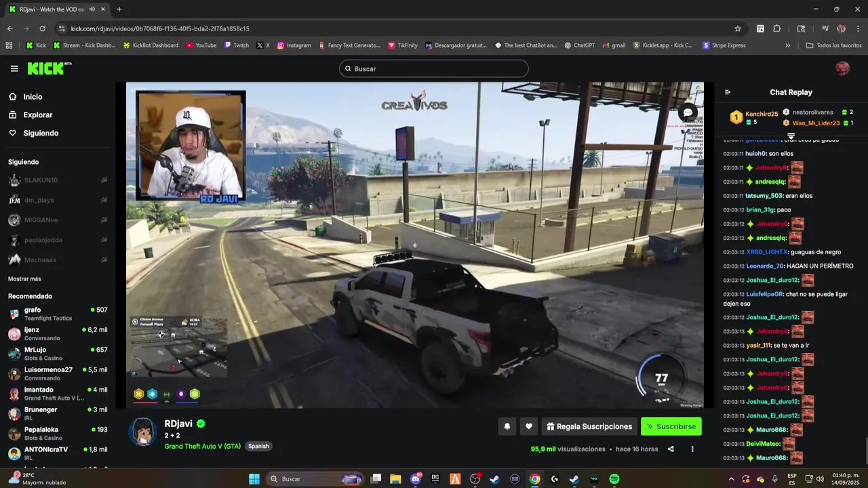Reload the page
Viewport: 868px width, 488px height.
click(42, 28)
